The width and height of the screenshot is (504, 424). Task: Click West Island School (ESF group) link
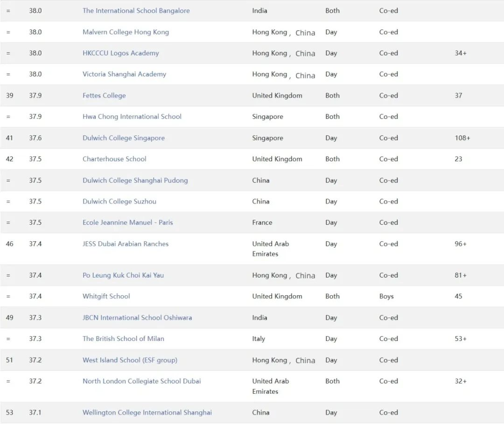click(130, 360)
